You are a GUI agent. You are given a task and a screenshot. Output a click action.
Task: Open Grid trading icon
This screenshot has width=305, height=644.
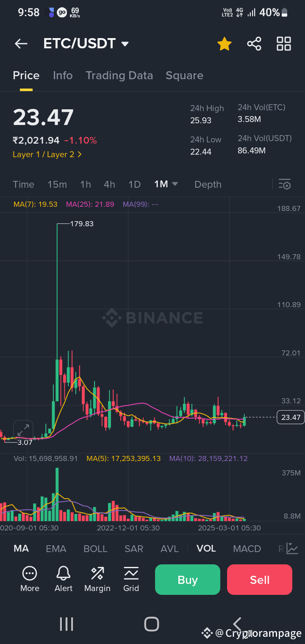[131, 574]
